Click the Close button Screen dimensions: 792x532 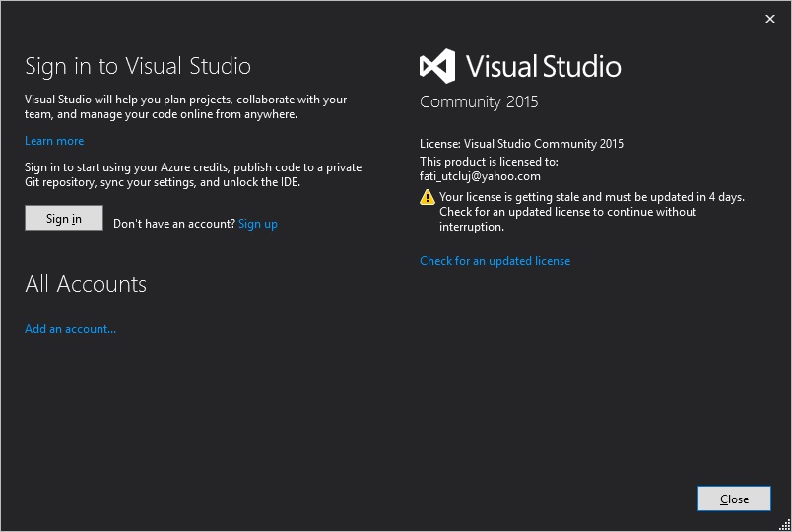[x=734, y=499]
